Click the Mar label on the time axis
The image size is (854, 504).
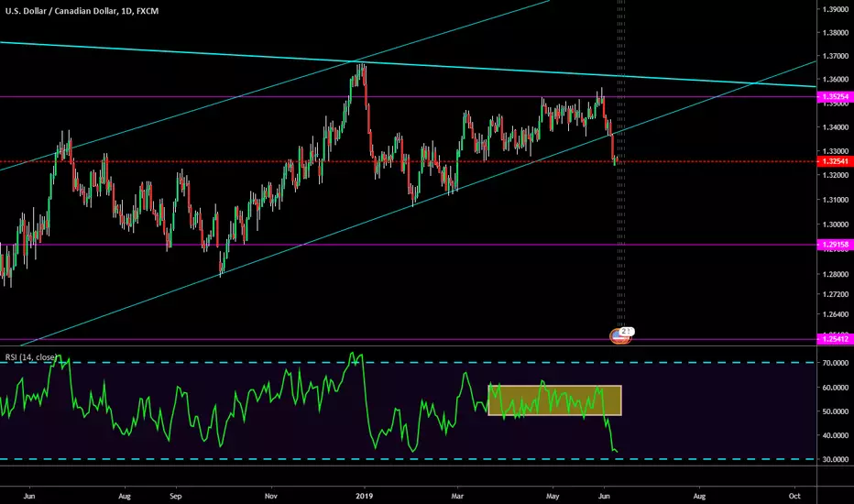[457, 497]
